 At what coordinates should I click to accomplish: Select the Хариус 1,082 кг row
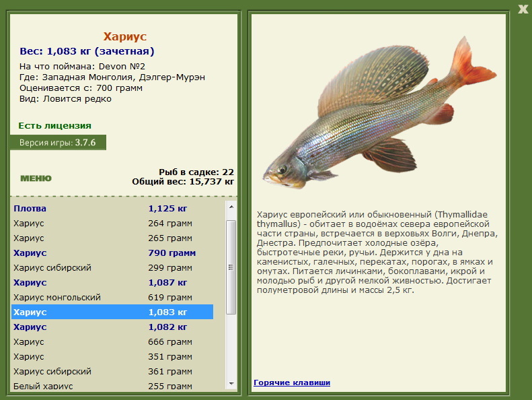point(112,327)
